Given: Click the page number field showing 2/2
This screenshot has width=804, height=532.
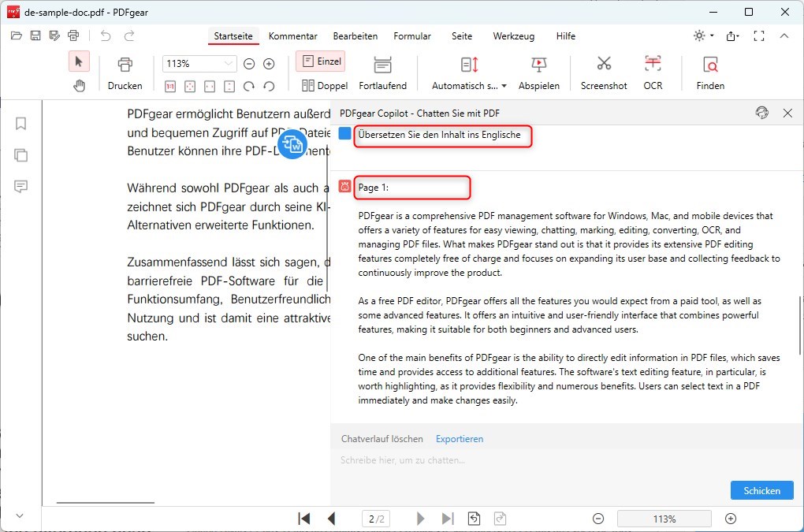Looking at the screenshot, I should [376, 519].
